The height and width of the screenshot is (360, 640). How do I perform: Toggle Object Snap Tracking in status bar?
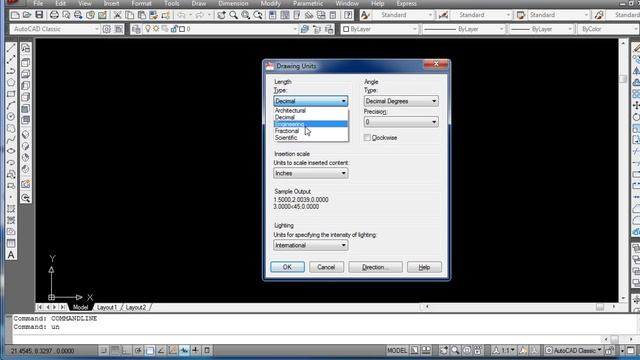(x=161, y=350)
